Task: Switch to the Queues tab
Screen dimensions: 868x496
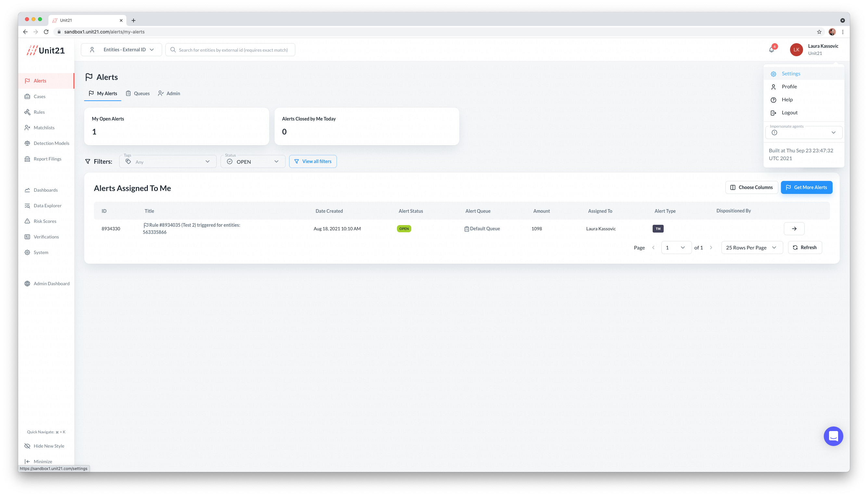Action: [x=138, y=93]
